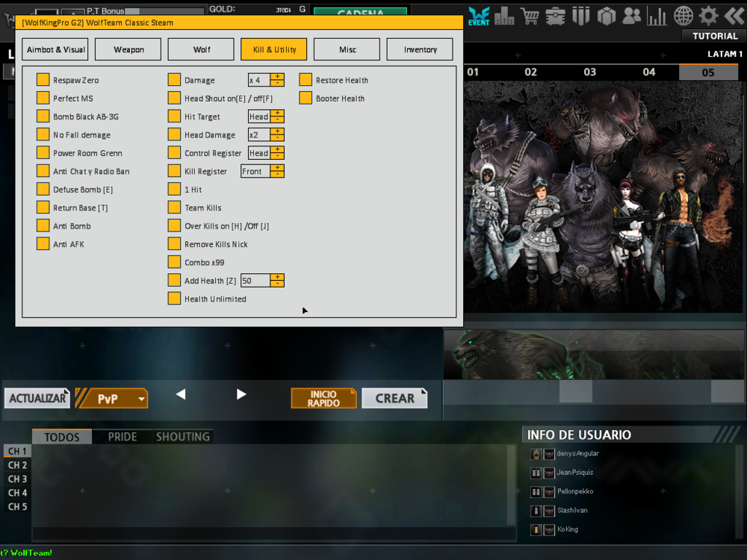Open the PvP game mode dropdown

coord(141,399)
